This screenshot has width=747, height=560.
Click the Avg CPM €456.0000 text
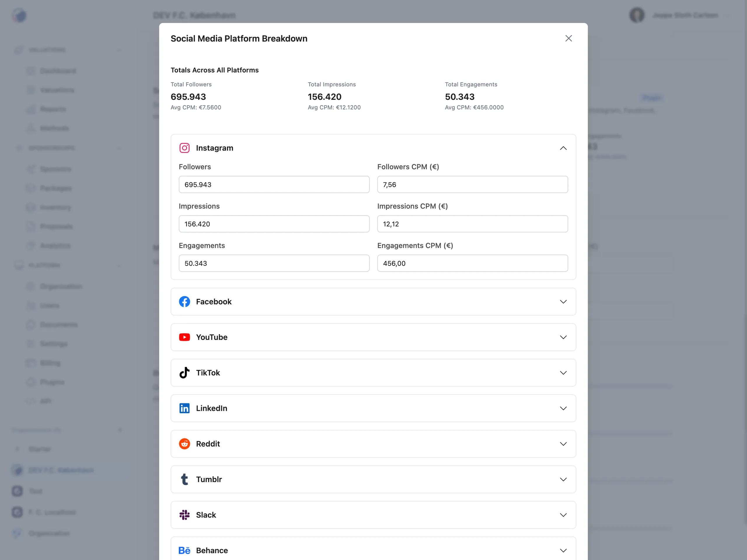pos(474,107)
